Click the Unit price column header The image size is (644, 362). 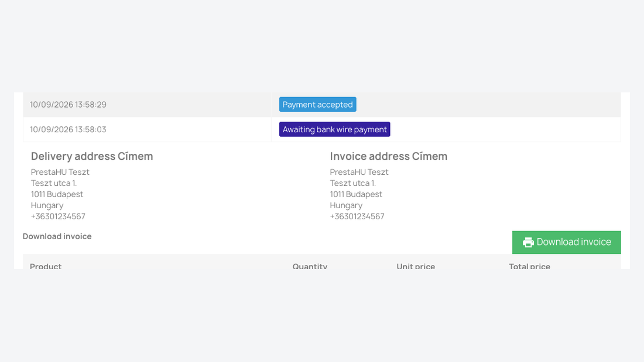(416, 266)
